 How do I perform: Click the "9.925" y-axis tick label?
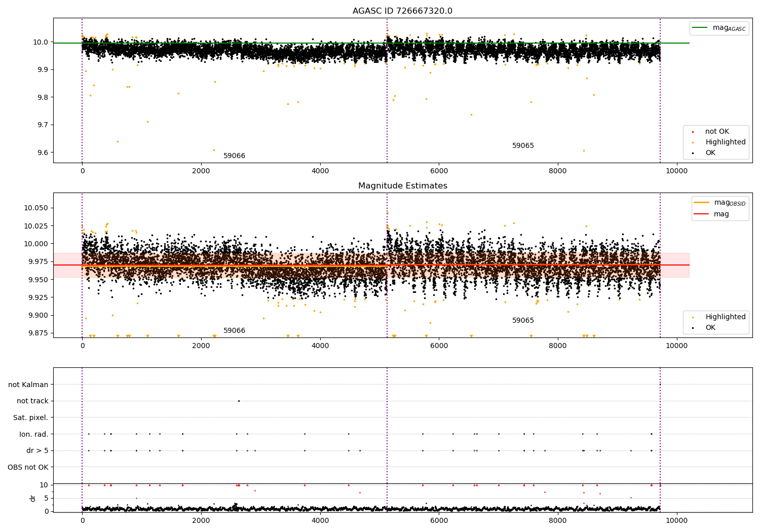point(38,297)
